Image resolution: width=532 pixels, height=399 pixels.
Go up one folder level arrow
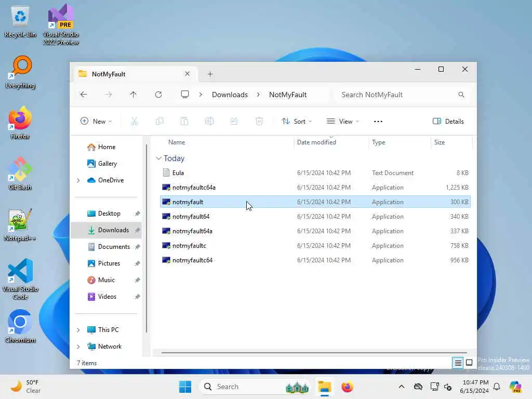(x=133, y=95)
